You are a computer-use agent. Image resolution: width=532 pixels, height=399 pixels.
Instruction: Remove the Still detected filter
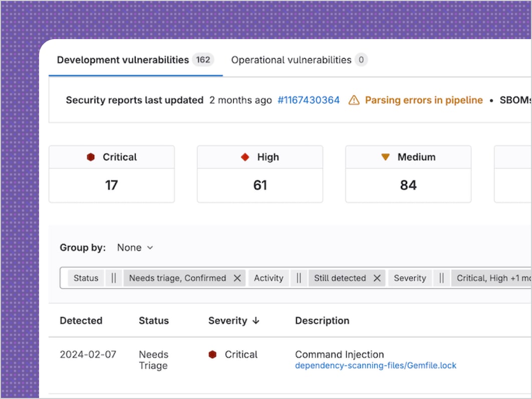point(377,278)
